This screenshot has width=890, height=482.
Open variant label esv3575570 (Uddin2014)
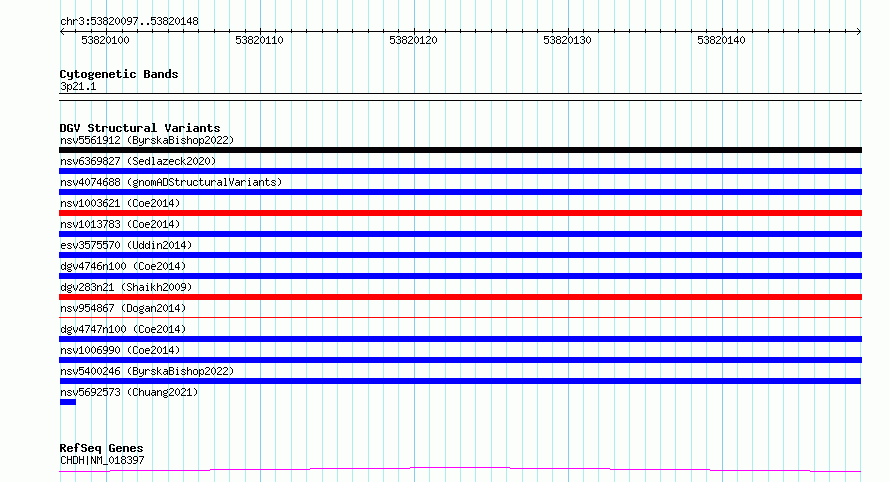[126, 245]
